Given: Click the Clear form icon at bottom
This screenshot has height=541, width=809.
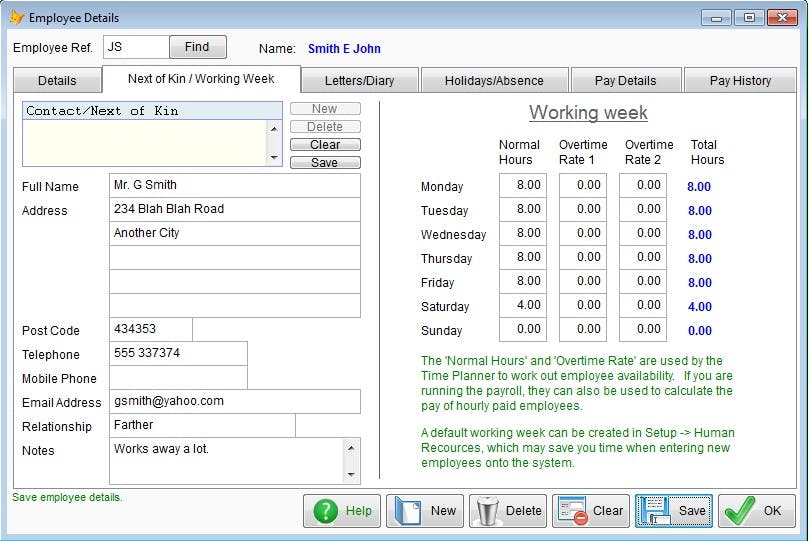Looking at the screenshot, I should (573, 511).
